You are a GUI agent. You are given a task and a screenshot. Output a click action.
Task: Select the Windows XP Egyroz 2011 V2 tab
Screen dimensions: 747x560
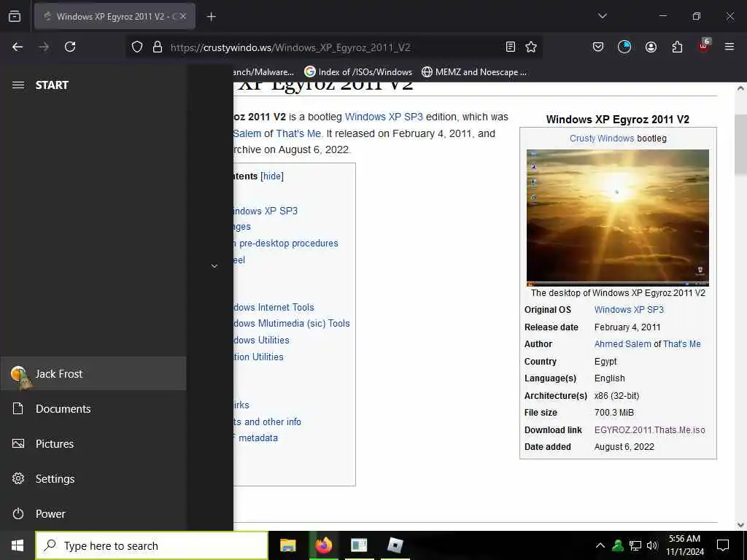tap(115, 16)
